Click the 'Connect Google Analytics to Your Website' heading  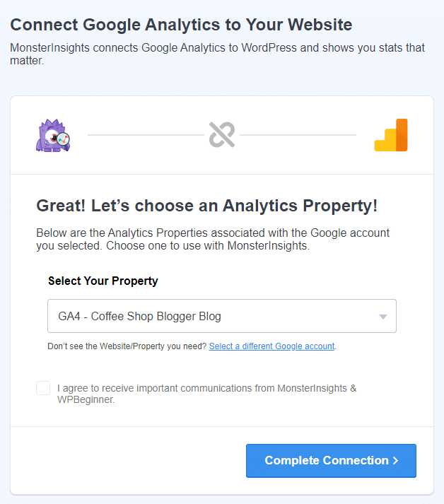pyautogui.click(x=181, y=25)
